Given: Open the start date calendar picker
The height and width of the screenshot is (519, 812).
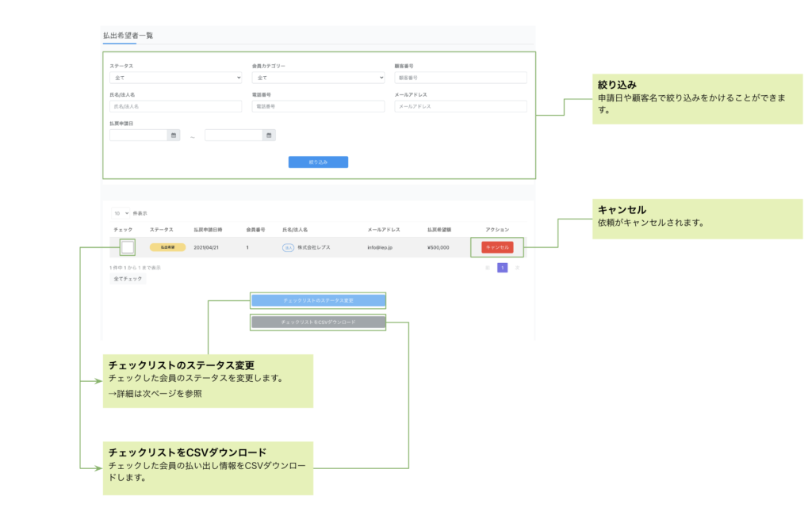Looking at the screenshot, I should pos(174,135).
